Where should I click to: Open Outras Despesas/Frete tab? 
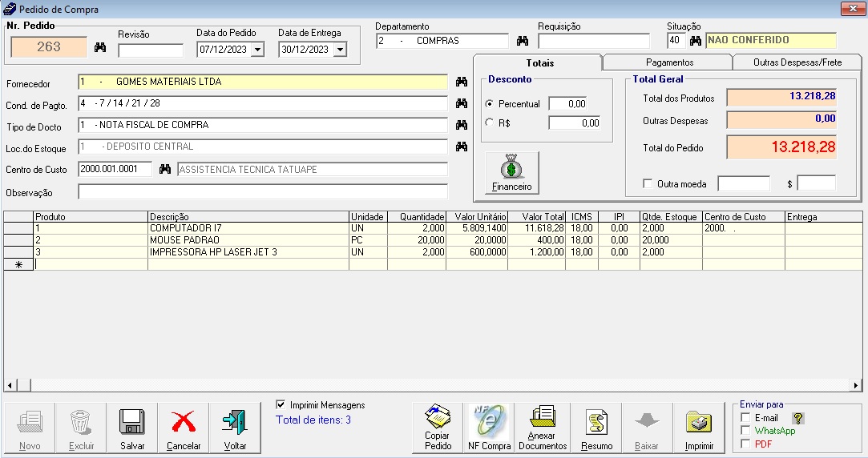(797, 62)
